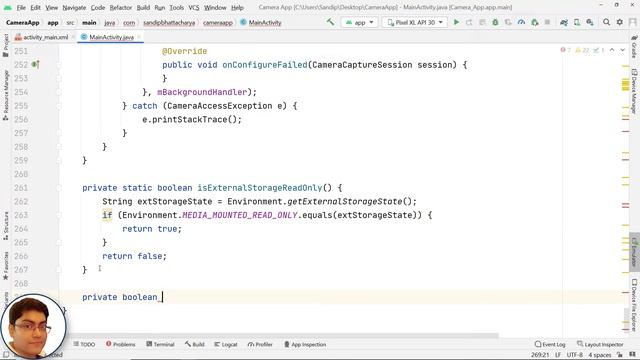Click Apply Code Changes icon

point(482,22)
